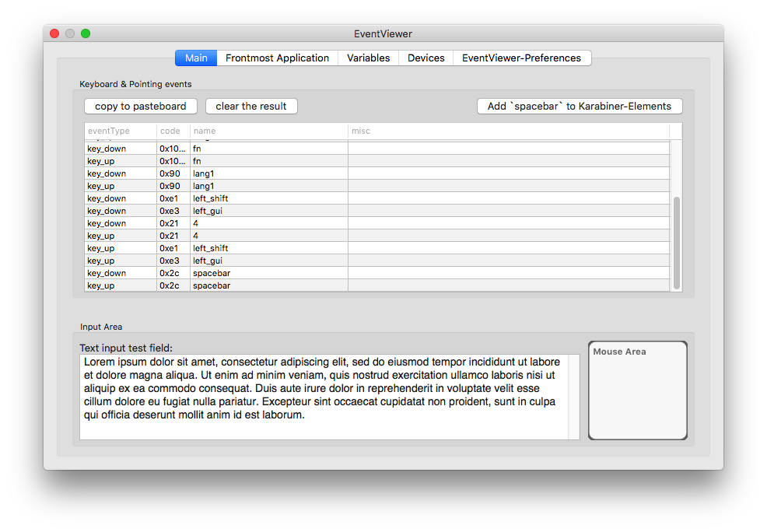Viewport: 767px width, 532px height.
Task: Click the eventType column header
Action: (121, 131)
